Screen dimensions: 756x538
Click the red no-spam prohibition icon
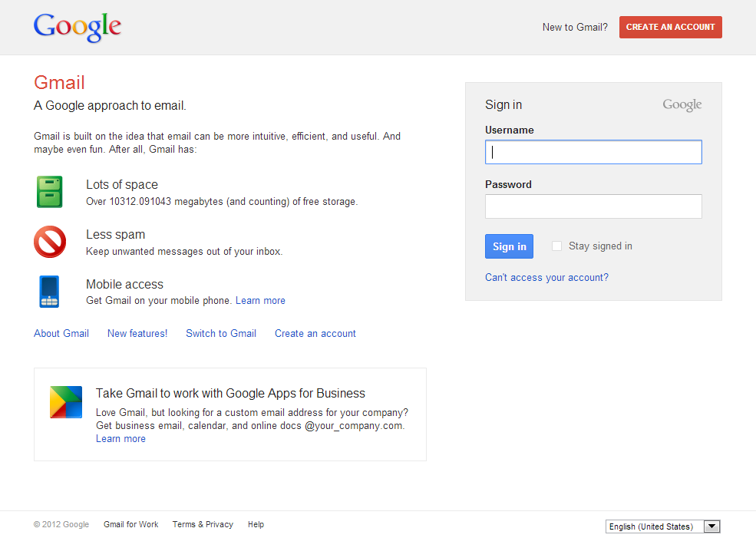(x=50, y=242)
